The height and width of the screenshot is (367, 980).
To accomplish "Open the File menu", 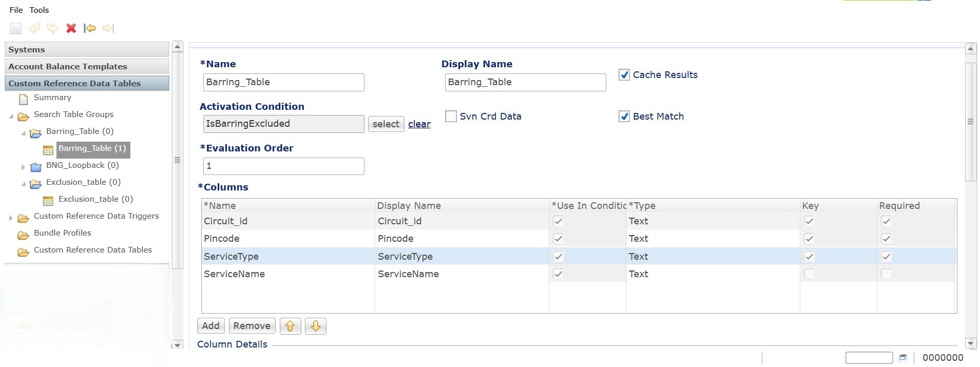I will click(16, 10).
